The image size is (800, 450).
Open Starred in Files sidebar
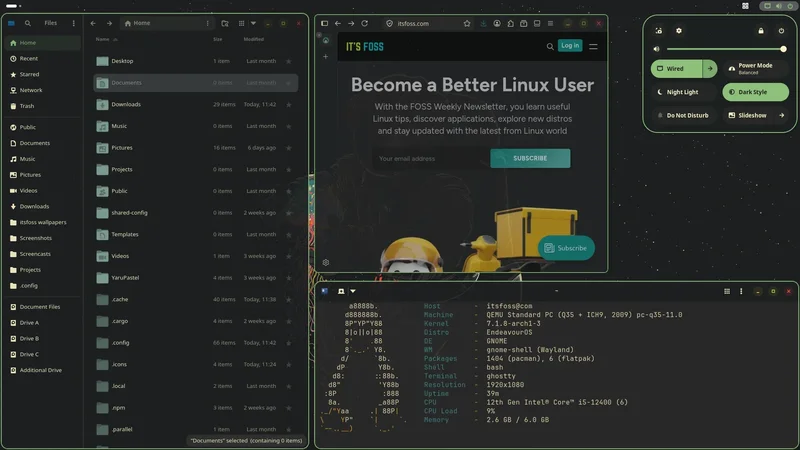tap(42, 74)
